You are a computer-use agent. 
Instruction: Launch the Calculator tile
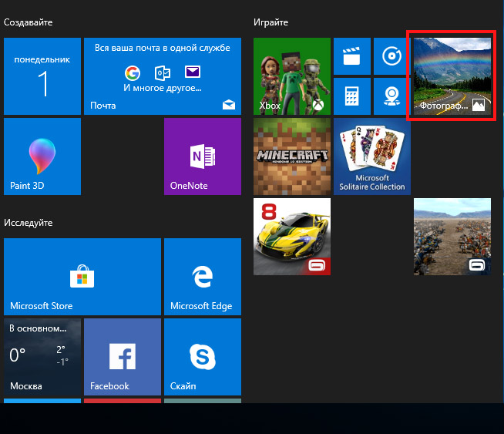click(x=352, y=96)
